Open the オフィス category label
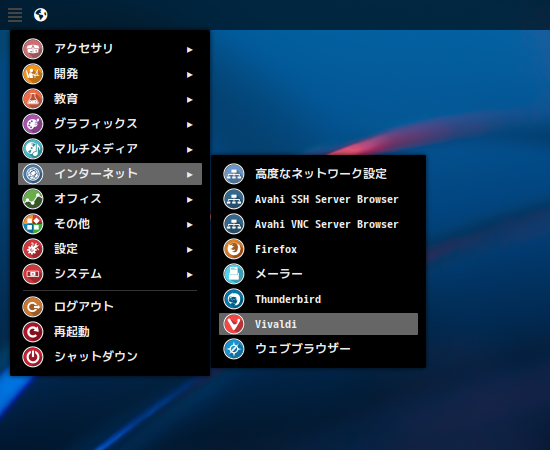This screenshot has width=550, height=450. coord(78,199)
